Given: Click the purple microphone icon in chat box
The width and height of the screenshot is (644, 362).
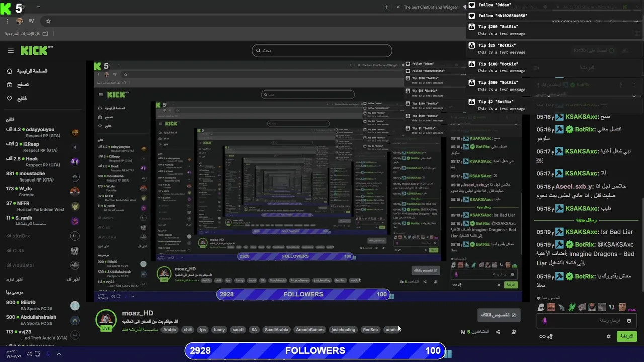Looking at the screenshot, I should tap(544, 320).
